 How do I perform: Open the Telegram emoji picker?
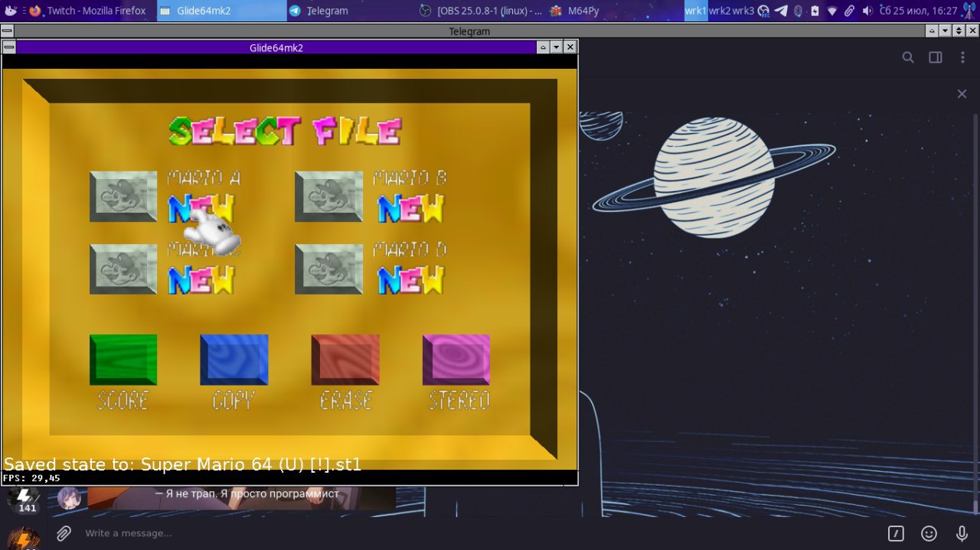click(929, 533)
